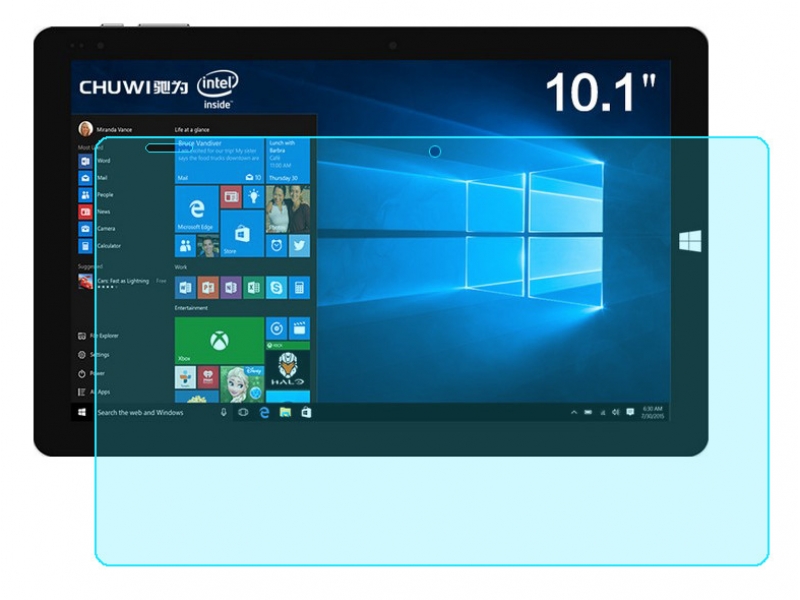Open Word from the Most Used list
The width and height of the screenshot is (800, 600).
pyautogui.click(x=94, y=161)
